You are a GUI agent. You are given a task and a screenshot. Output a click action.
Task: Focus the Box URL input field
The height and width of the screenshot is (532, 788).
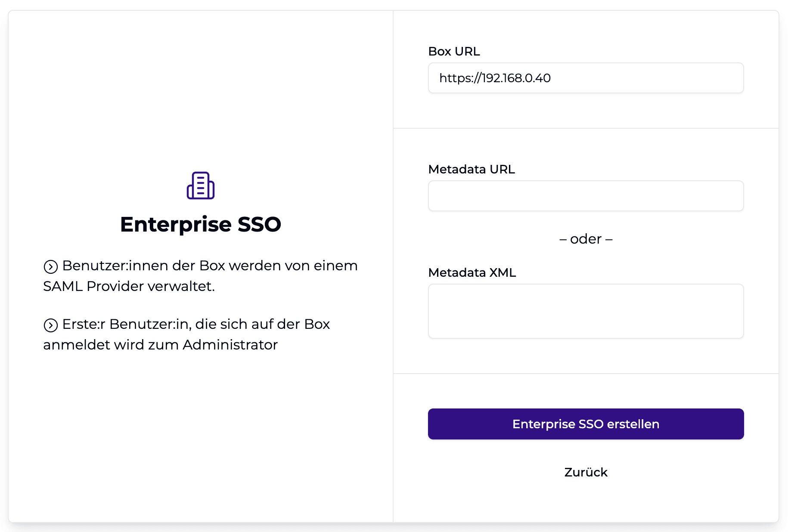point(586,78)
